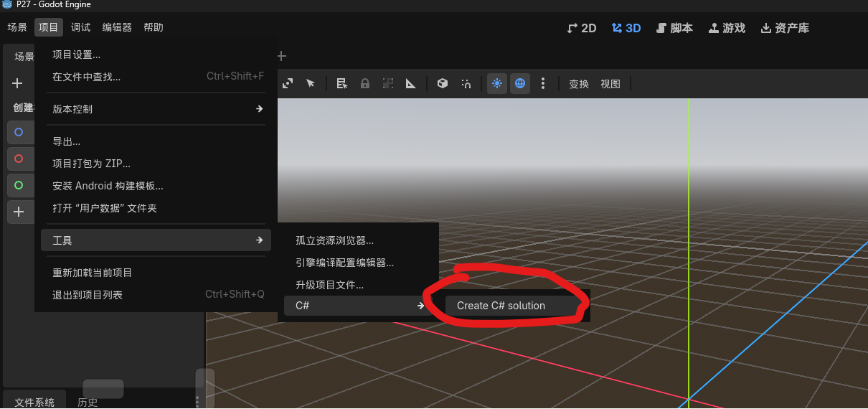Open bottom dock options three dots
This screenshot has width=868, height=409.
pyautogui.click(x=197, y=401)
